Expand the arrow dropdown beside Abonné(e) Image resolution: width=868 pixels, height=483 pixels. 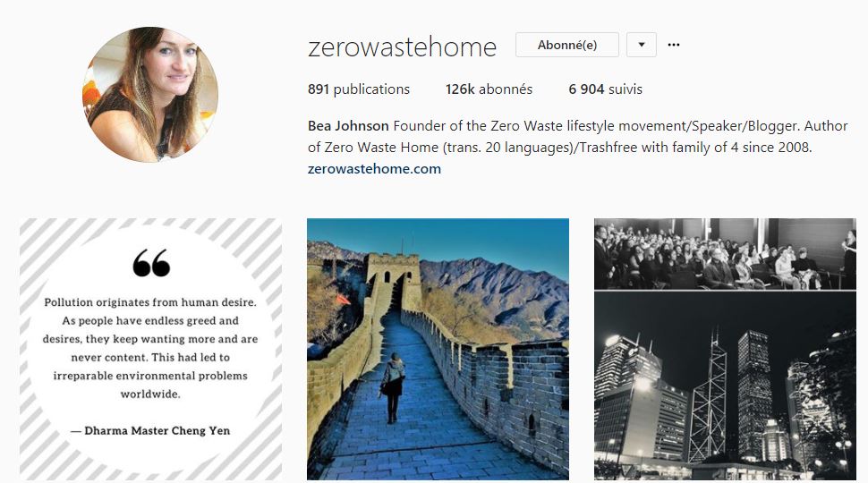point(641,45)
